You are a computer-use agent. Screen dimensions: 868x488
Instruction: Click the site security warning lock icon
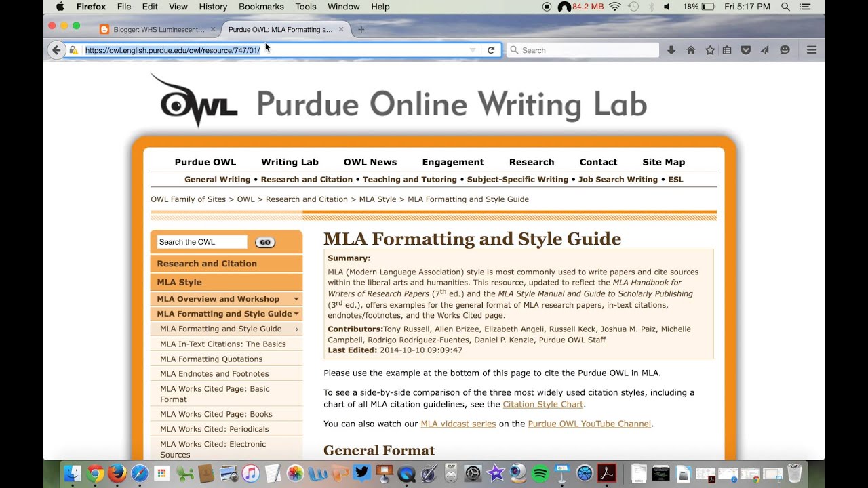click(74, 50)
